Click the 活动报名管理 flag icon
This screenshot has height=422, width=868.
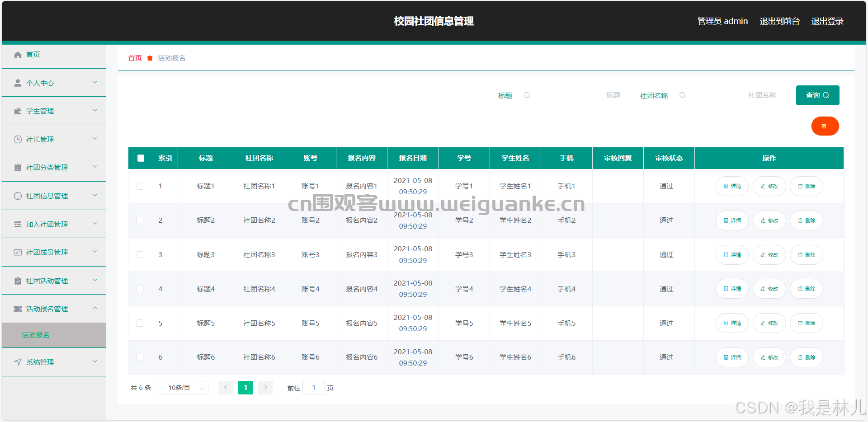click(18, 309)
